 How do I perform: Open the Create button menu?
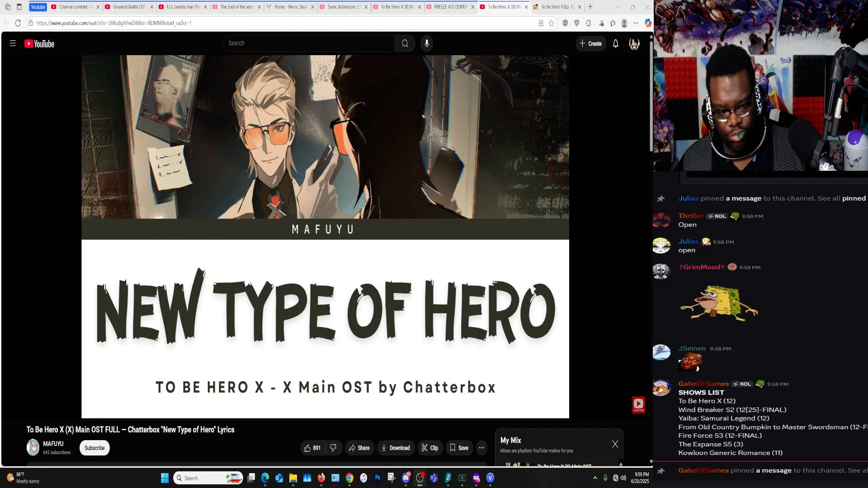591,44
